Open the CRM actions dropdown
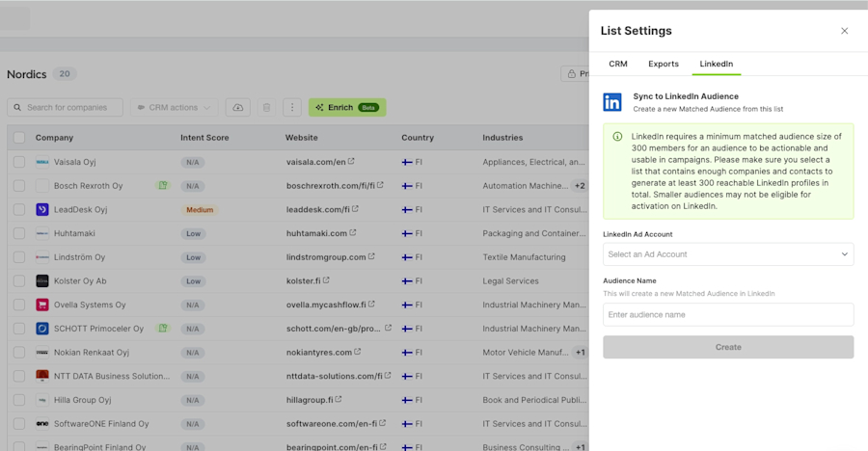868x451 pixels. coord(175,107)
